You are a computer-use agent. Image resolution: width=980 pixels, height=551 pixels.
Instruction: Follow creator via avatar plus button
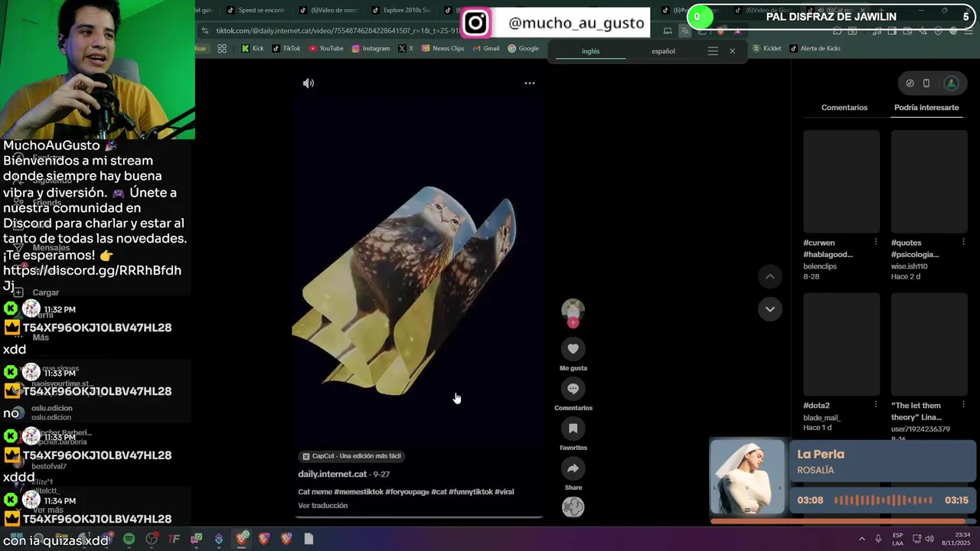coord(573,323)
